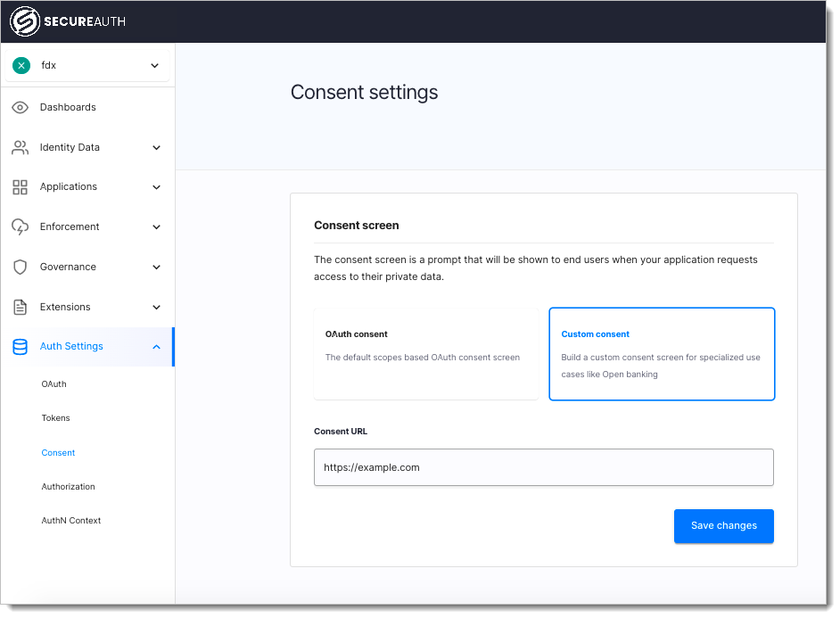The image size is (840, 618).
Task: Expand the Applications section chevron
Action: click(156, 187)
